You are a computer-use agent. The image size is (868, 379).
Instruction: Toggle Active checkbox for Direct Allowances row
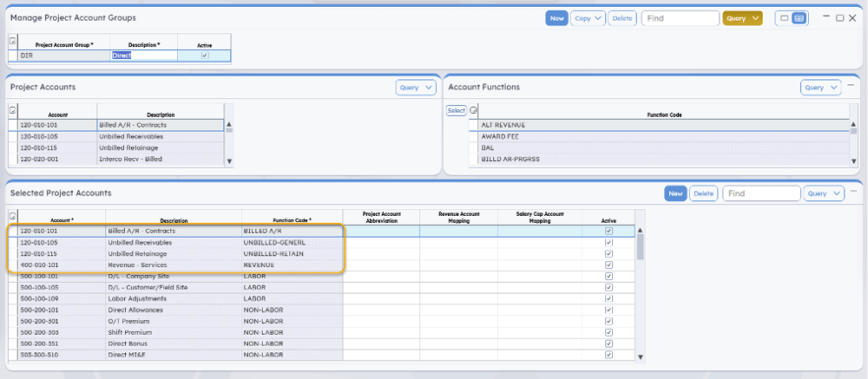point(609,310)
